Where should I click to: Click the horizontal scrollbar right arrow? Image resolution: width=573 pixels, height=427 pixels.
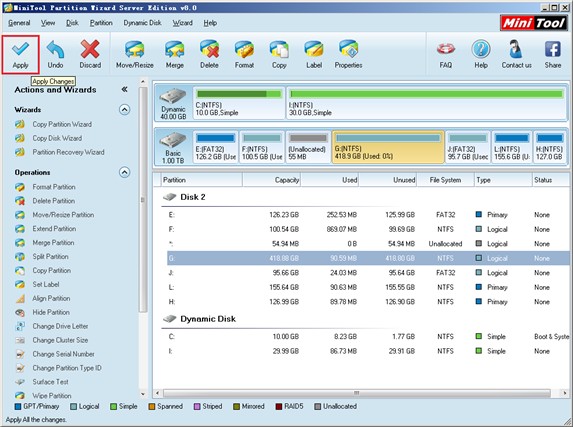(565, 393)
